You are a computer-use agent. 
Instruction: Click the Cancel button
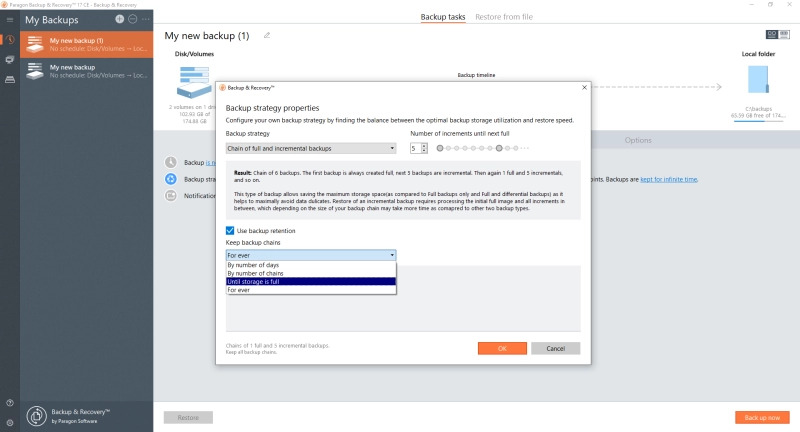click(555, 348)
